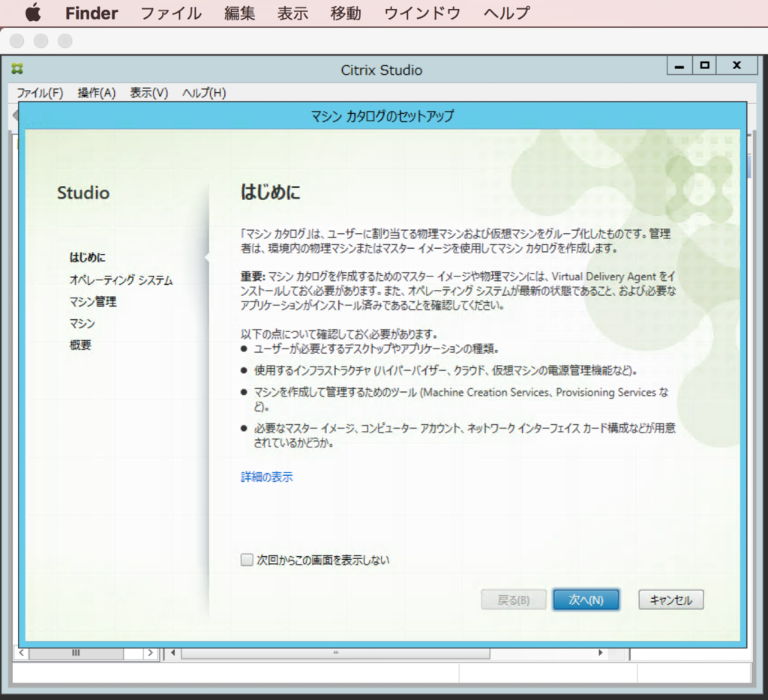768x700 pixels.
Task: Click the 次へ(N) button
Action: pyautogui.click(x=586, y=600)
